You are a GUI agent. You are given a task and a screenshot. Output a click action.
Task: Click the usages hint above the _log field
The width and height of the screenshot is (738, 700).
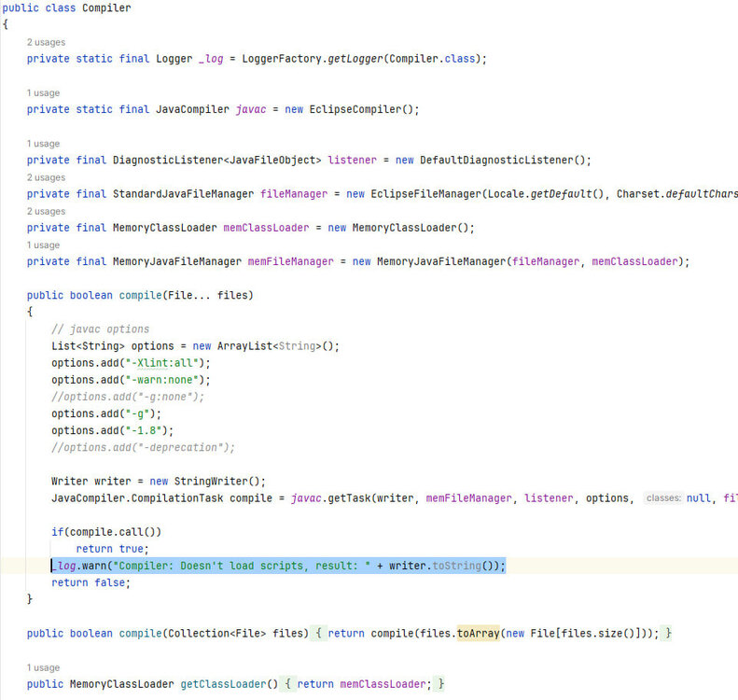[x=46, y=43]
